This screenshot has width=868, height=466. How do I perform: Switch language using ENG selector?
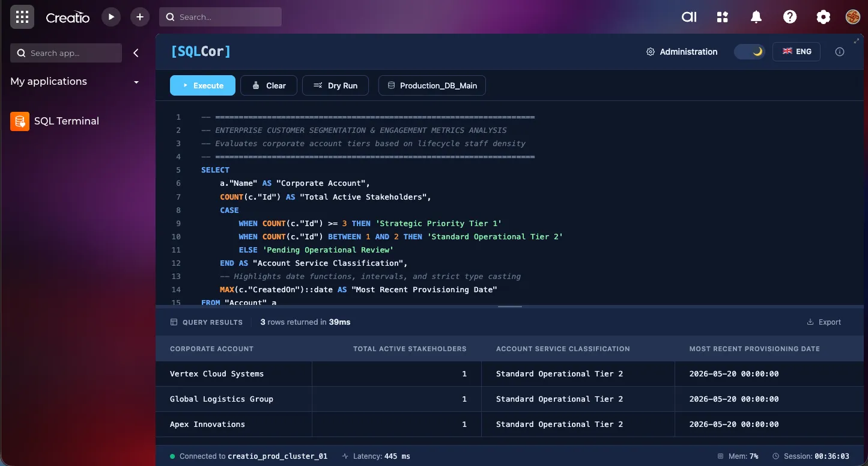click(x=797, y=52)
